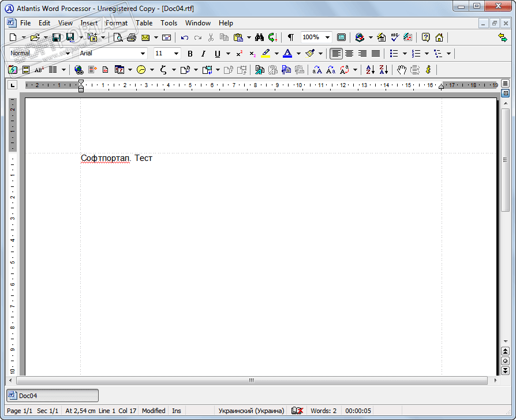Select the Doc04 document tab

pos(53,396)
